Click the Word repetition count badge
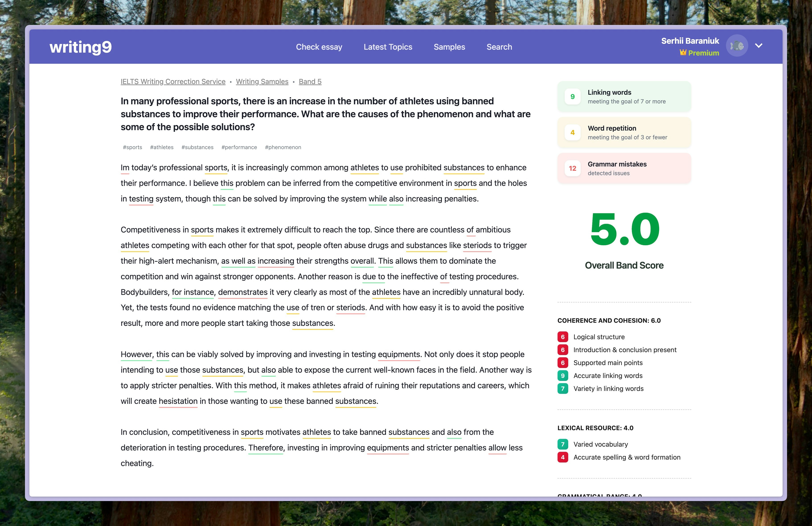 572,132
